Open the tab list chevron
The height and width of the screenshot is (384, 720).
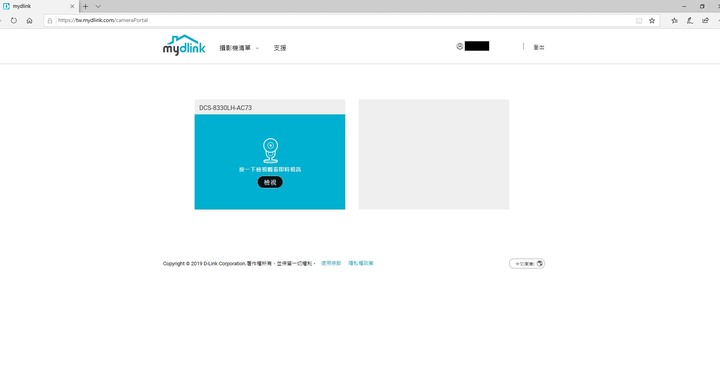point(98,6)
